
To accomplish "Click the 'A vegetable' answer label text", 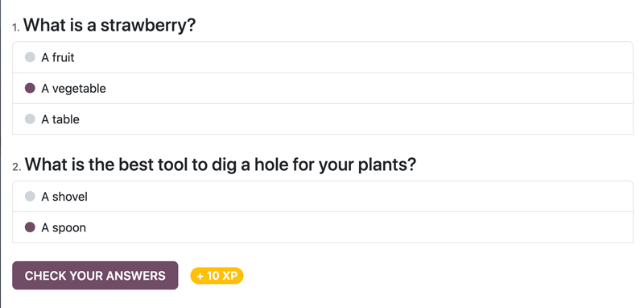I will [73, 89].
